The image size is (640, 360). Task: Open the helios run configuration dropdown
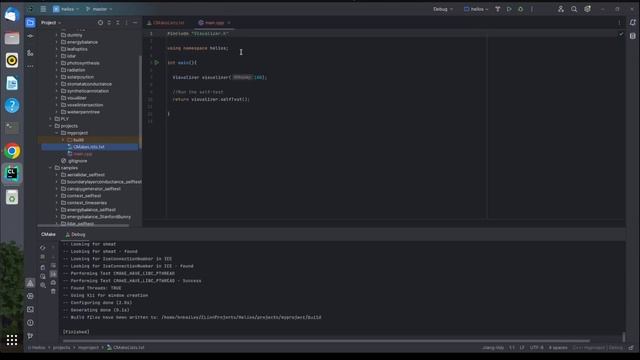476,9
